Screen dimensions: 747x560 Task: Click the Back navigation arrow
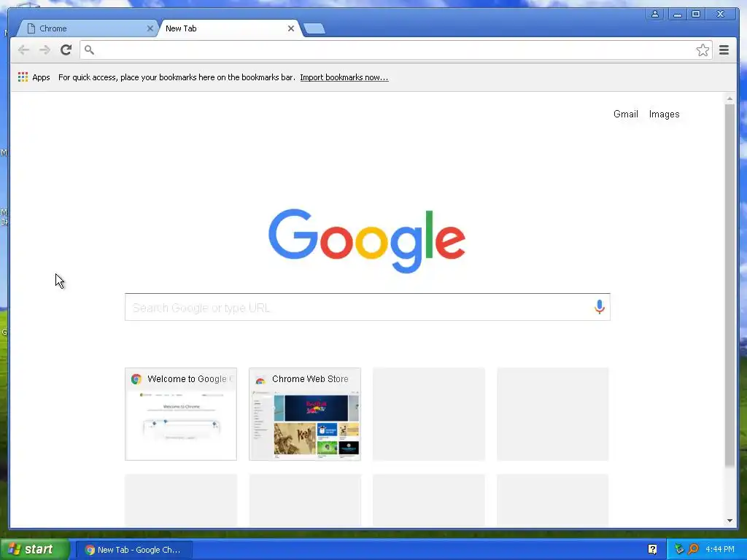click(x=23, y=50)
